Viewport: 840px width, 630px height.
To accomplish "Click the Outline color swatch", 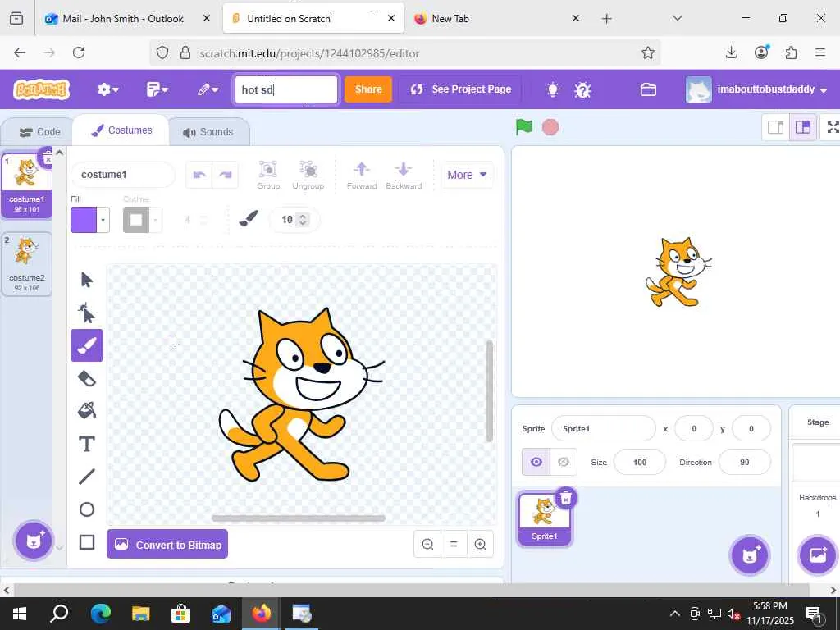I will pyautogui.click(x=136, y=220).
